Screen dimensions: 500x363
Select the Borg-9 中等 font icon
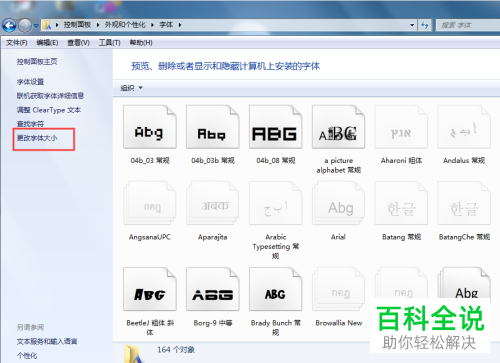coord(213,289)
